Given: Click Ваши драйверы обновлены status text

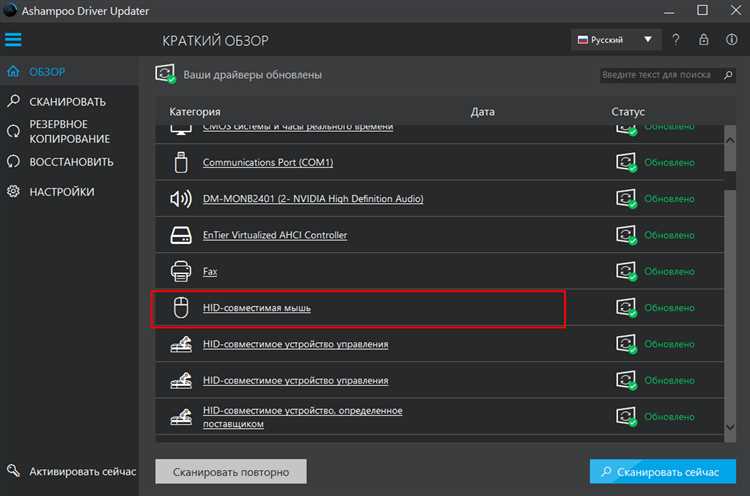Looking at the screenshot, I should (x=253, y=75).
